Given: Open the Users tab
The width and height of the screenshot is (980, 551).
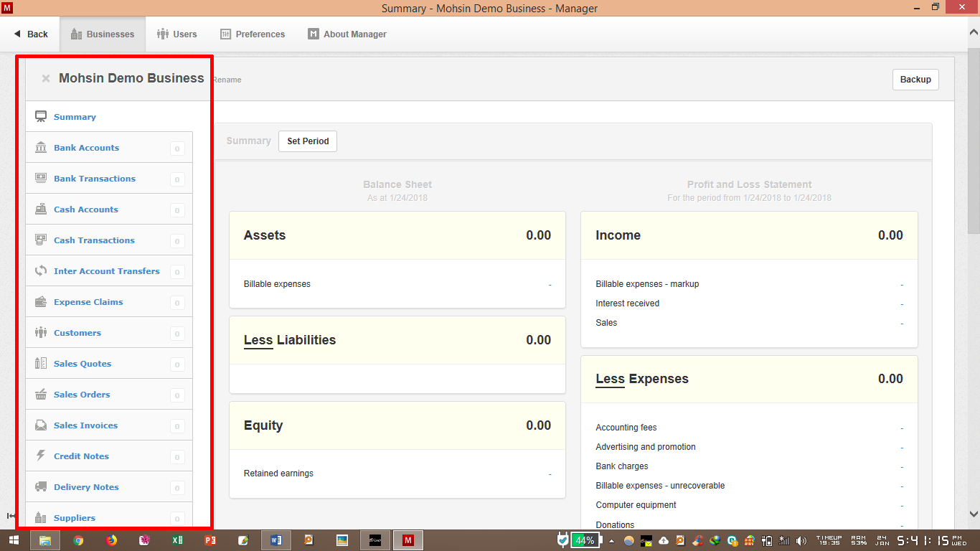Looking at the screenshot, I should point(176,34).
